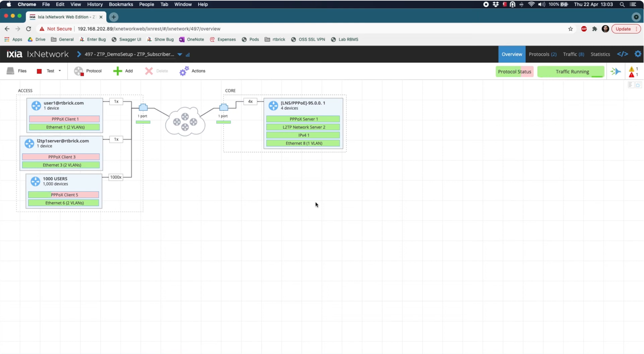Click the Update button in Chrome
The width and height of the screenshot is (644, 354).
pos(623,29)
